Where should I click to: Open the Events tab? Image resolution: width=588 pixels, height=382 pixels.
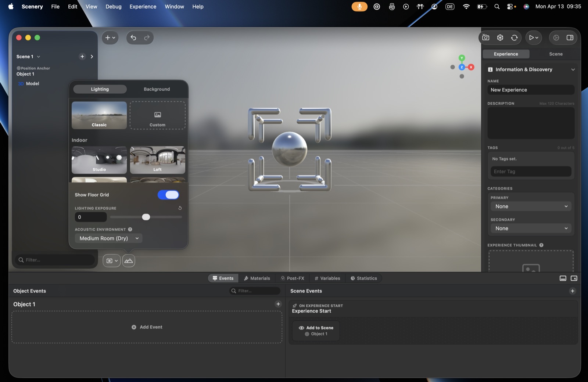coord(223,278)
